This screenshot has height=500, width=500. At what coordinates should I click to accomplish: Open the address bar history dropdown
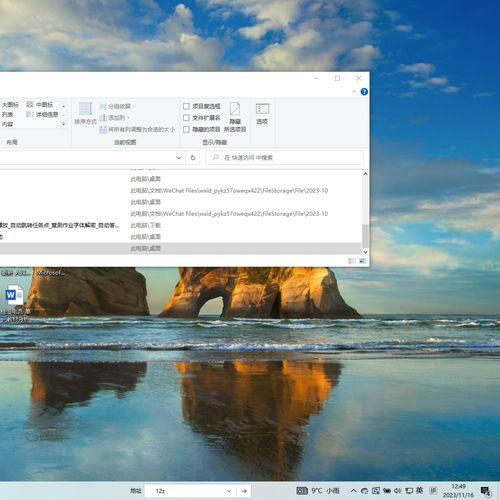pyautogui.click(x=179, y=158)
